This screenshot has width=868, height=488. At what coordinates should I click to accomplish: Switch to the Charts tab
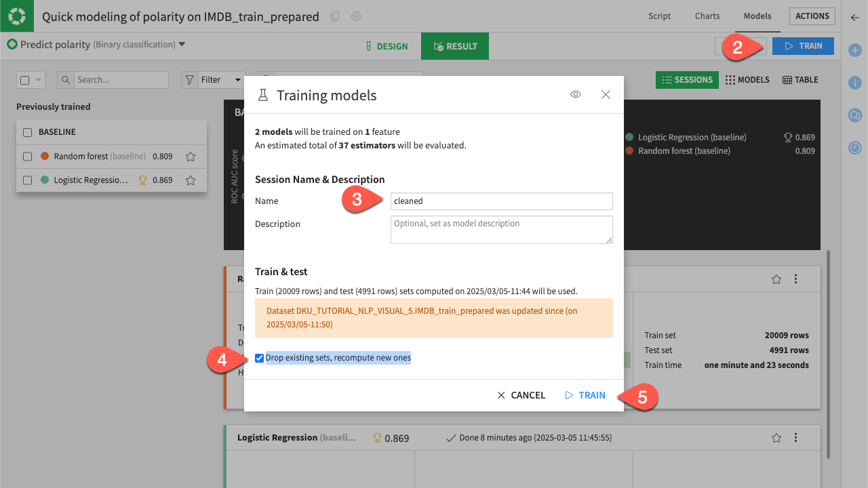tap(707, 16)
